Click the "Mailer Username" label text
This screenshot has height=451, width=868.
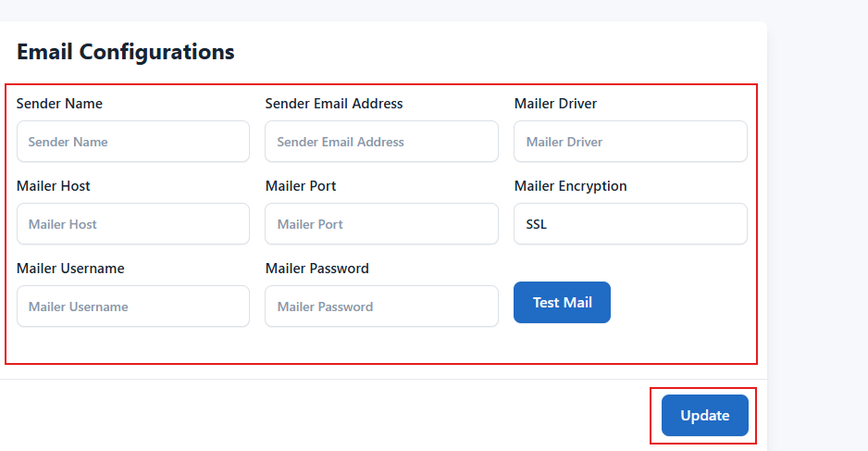70,269
